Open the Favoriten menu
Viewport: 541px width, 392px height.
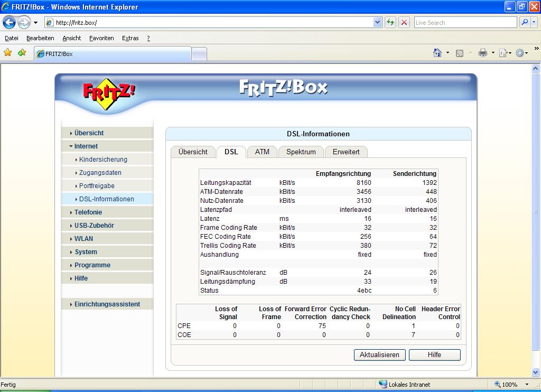click(101, 38)
